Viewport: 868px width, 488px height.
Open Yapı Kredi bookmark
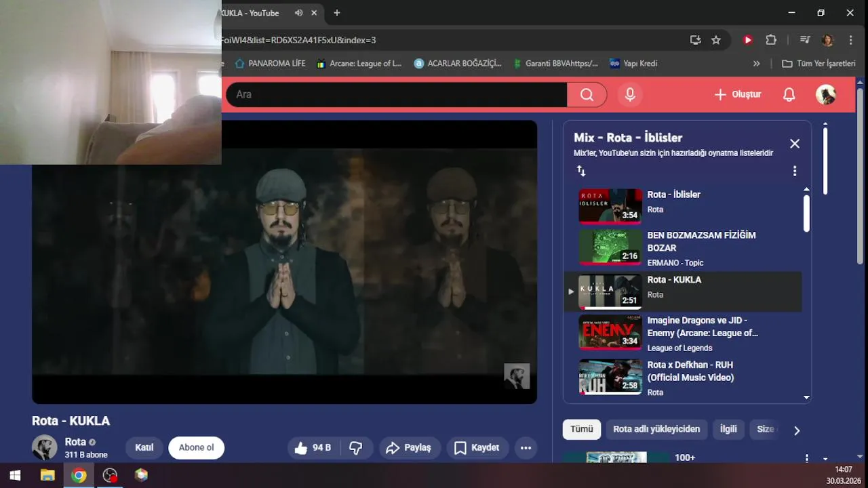[633, 63]
